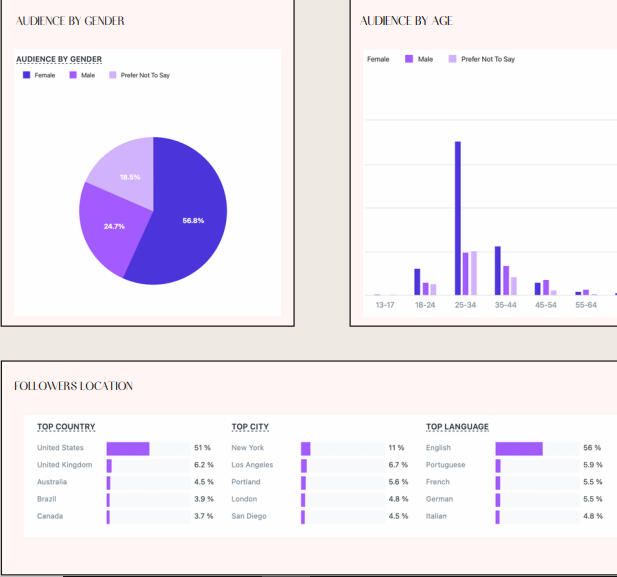The image size is (617, 577).
Task: Click the United States bar in Top Country
Action: coord(128,448)
